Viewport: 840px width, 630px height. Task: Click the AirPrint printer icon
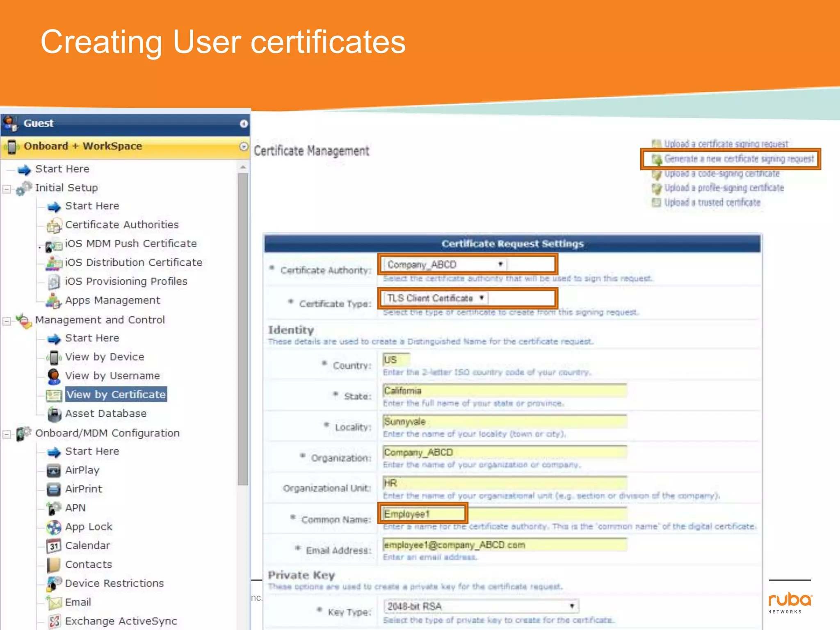point(54,490)
